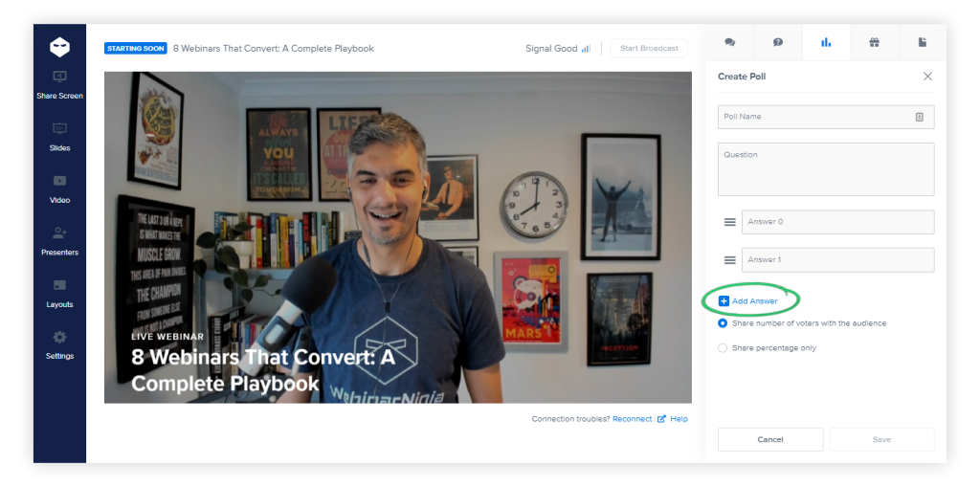Screen dimensions: 980x487
Task: Select Share percentage only option
Action: click(723, 347)
